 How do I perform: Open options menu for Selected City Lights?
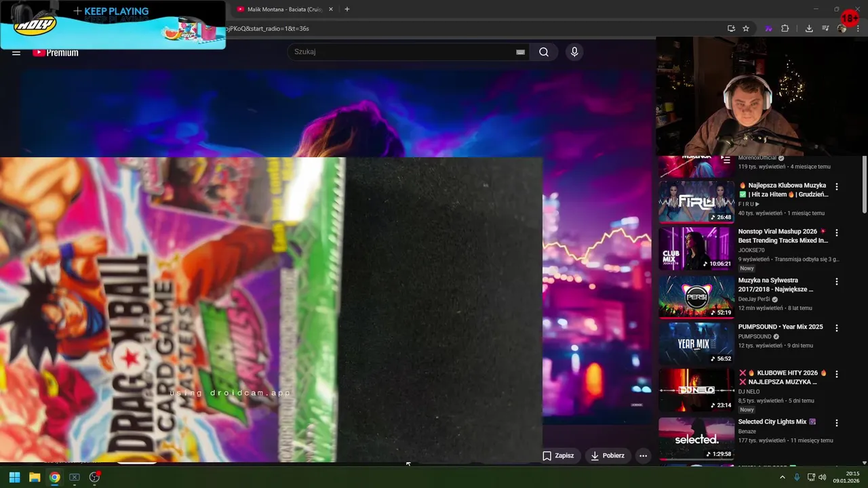836,423
